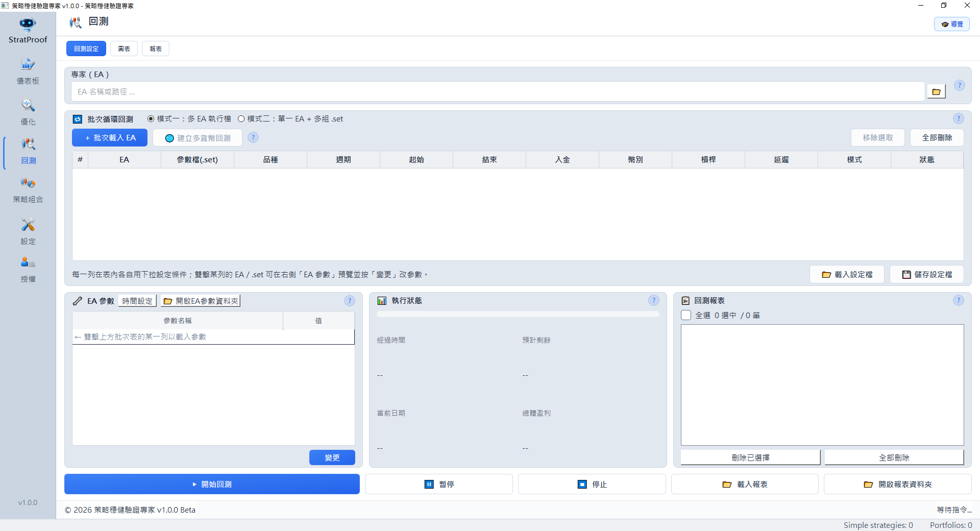Click the 幣別 column header
The height and width of the screenshot is (531, 980).
635,160
